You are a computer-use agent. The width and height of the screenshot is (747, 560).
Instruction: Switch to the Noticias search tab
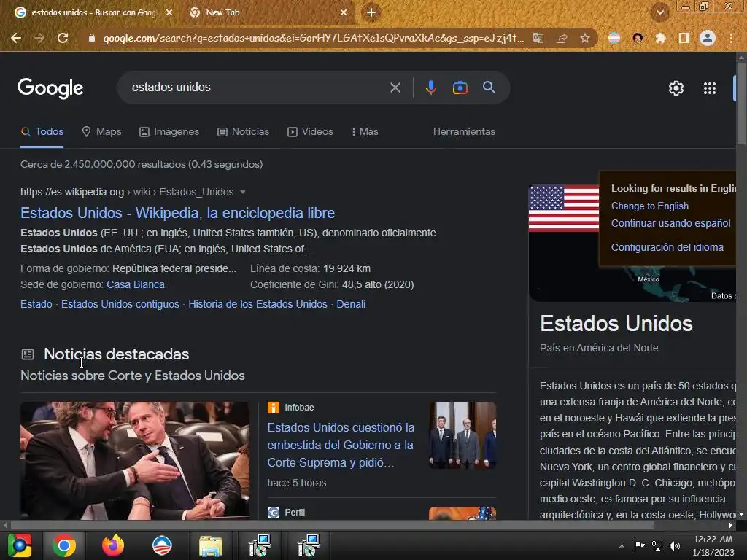point(243,131)
